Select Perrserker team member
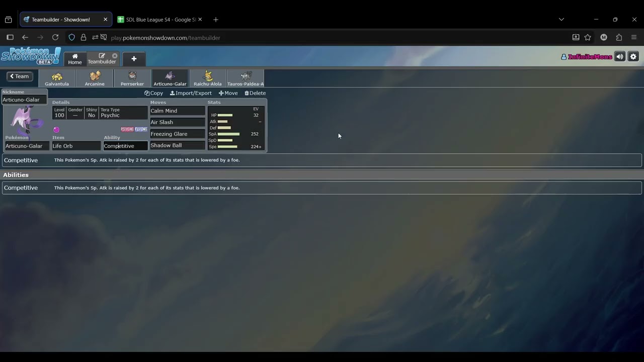 (132, 78)
